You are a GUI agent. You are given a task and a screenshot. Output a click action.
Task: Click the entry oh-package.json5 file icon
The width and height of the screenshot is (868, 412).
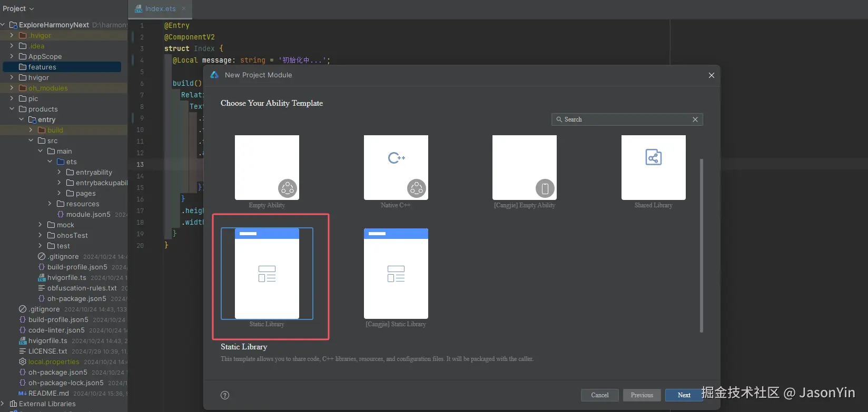42,298
